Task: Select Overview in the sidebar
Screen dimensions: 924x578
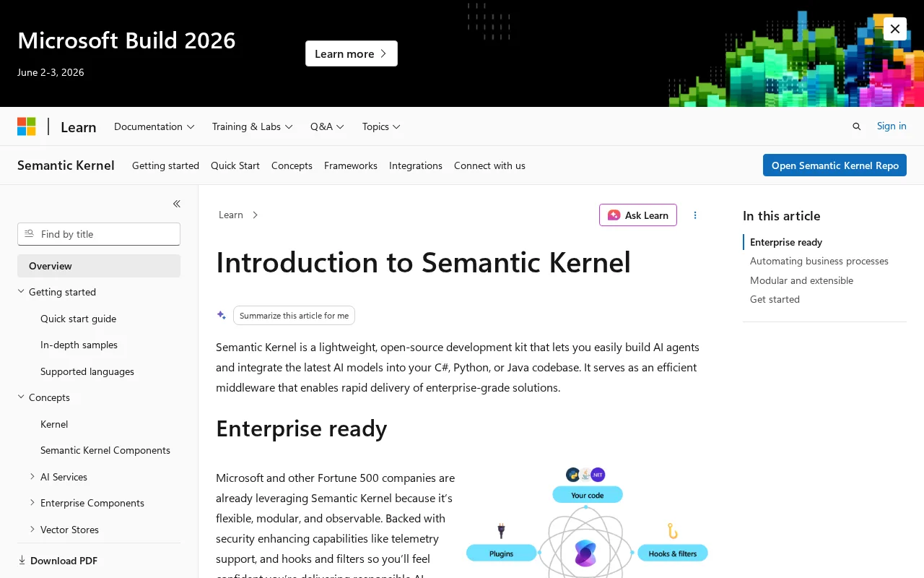Action: (x=99, y=266)
